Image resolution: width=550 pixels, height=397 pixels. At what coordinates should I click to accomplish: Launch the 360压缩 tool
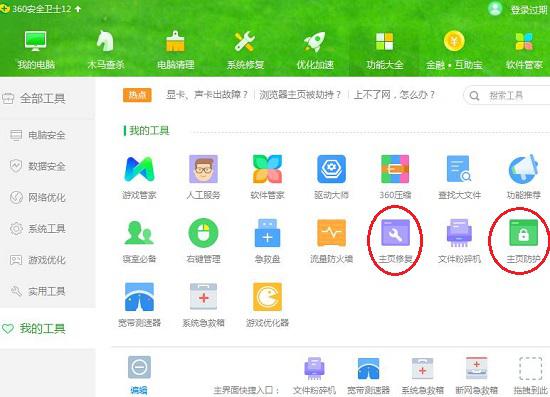395,177
